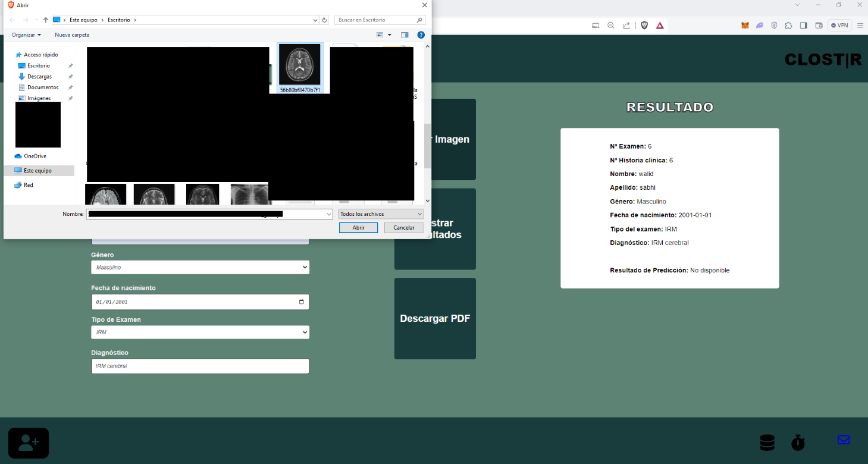Open browser extensions puzzle icon
Viewport: 868px width, 464px height.
[788, 25]
